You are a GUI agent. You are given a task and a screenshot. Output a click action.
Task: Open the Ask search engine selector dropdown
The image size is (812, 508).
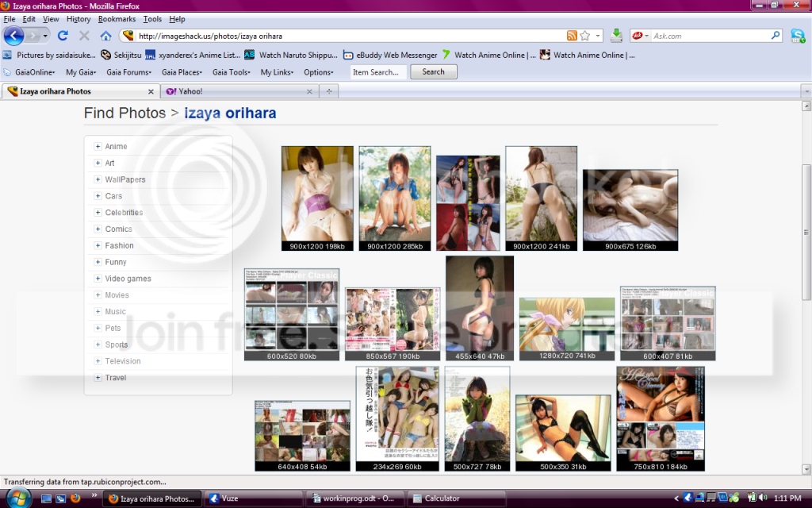coord(640,35)
